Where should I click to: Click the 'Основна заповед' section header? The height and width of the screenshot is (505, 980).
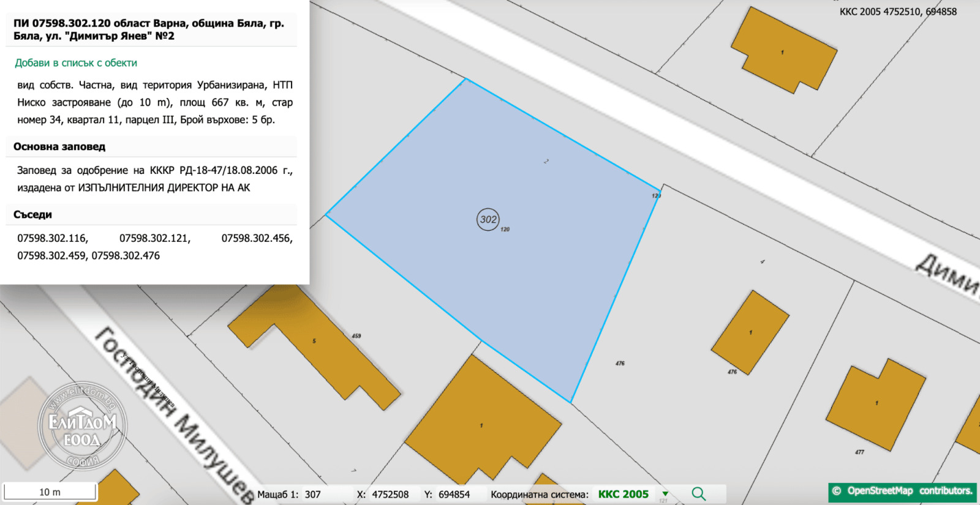59,147
